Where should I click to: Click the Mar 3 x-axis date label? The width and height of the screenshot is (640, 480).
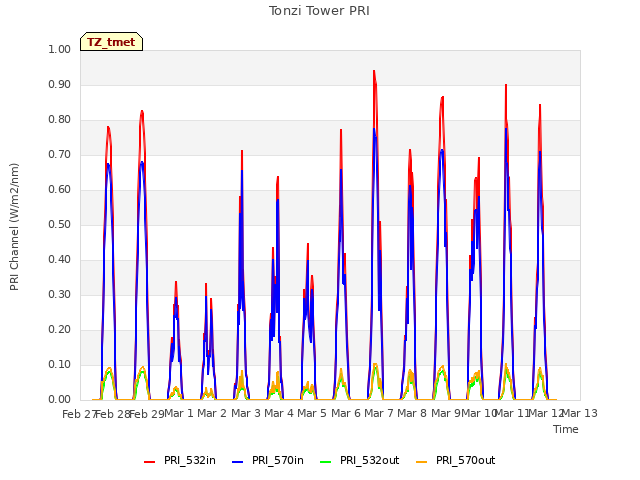tap(246, 413)
